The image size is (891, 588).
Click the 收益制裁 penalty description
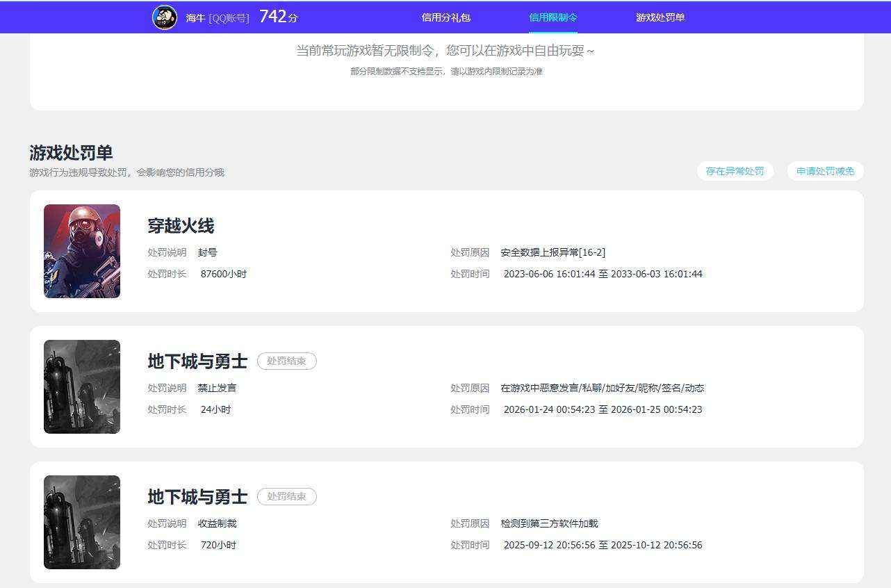(217, 523)
